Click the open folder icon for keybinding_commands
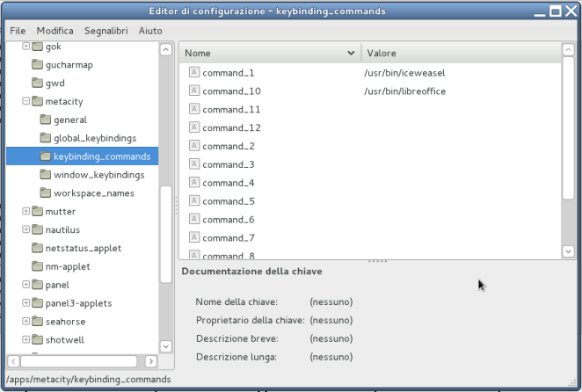Image resolution: width=582 pixels, height=392 pixels. coord(46,156)
